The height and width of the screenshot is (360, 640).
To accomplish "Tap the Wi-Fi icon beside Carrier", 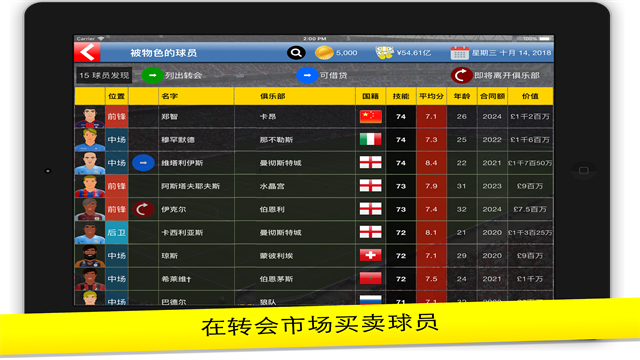I will pos(101,38).
